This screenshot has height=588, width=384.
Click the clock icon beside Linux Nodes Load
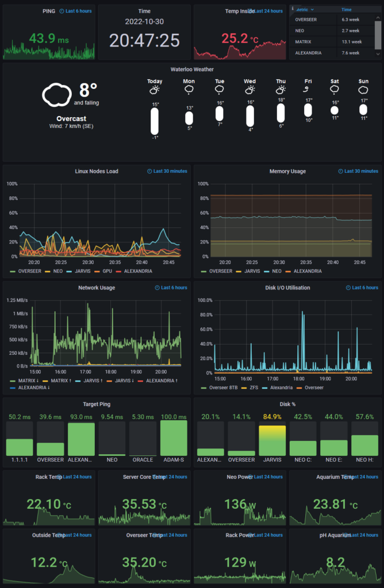pos(149,171)
